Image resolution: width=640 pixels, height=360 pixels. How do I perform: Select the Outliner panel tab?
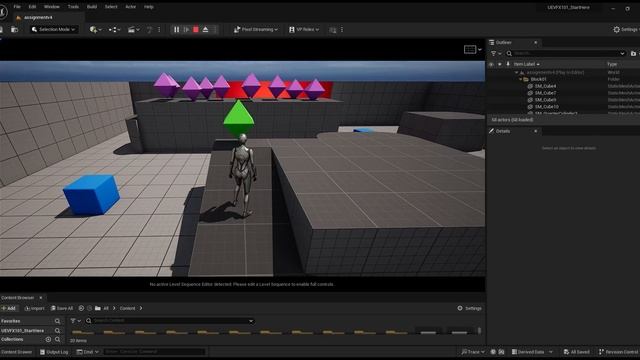point(504,42)
